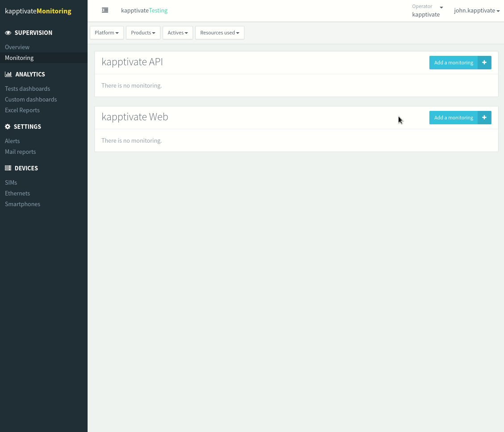Open Smartphones devices page

click(22, 204)
